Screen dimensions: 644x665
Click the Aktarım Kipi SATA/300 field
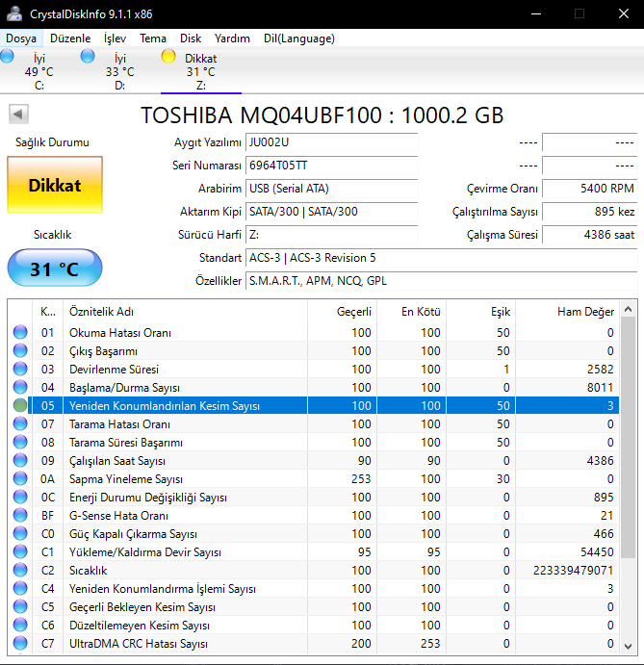pos(332,211)
